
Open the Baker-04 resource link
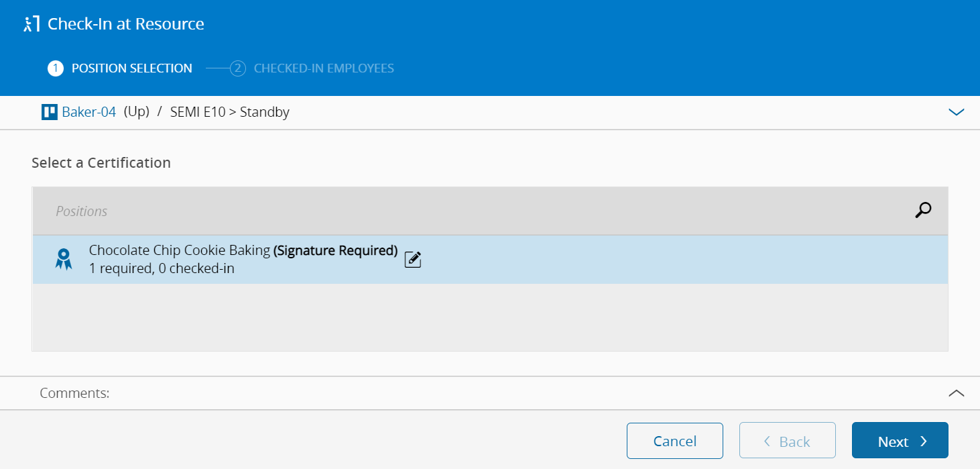(89, 112)
